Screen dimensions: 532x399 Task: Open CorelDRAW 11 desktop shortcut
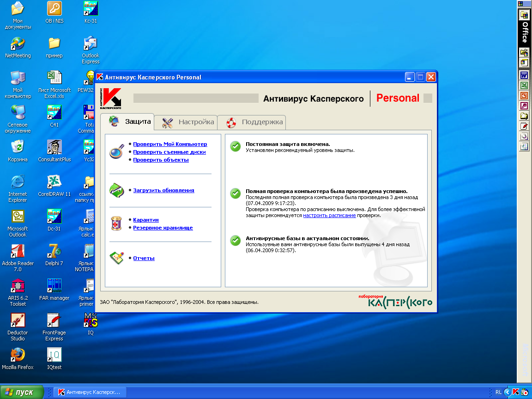click(54, 186)
